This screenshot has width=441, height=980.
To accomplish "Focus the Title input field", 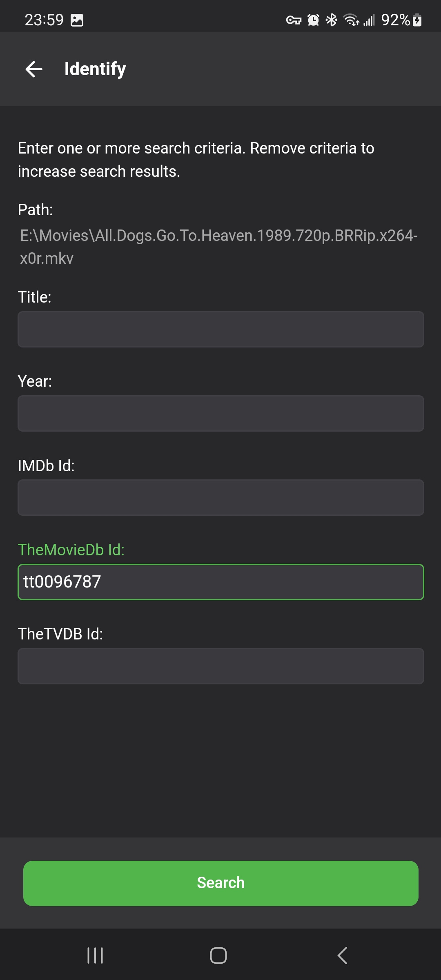I will [x=220, y=330].
